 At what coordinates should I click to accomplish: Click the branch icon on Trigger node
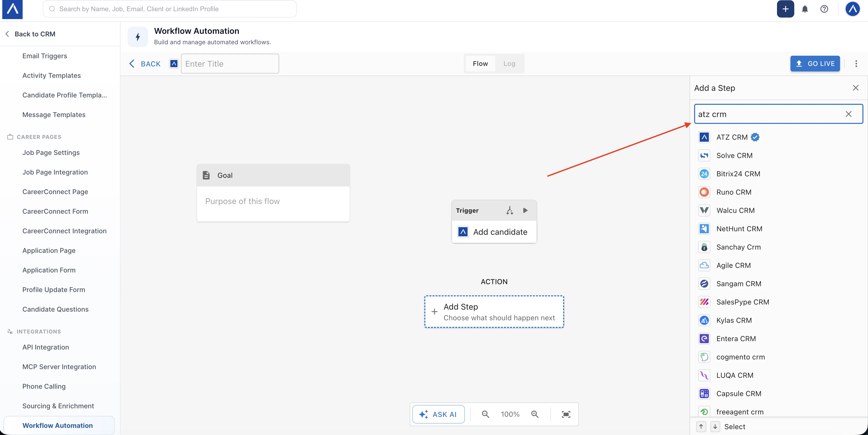[x=510, y=210]
